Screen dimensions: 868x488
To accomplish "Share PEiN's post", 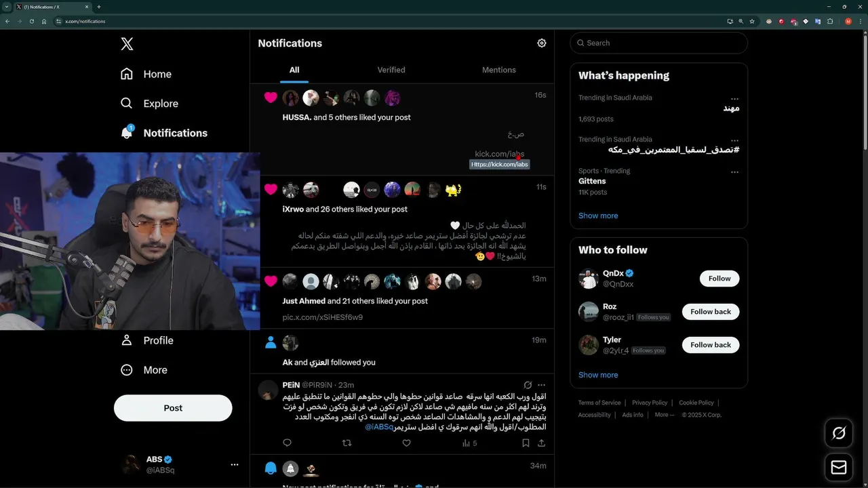I will [x=541, y=443].
